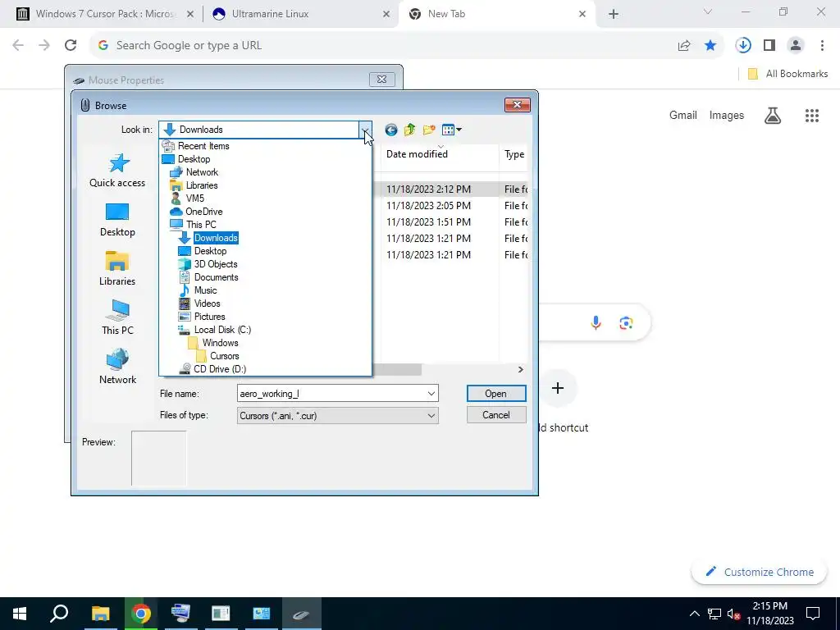Screen dimensions: 840x630
Task: Click the bookmark star icon
Action: pos(710,46)
